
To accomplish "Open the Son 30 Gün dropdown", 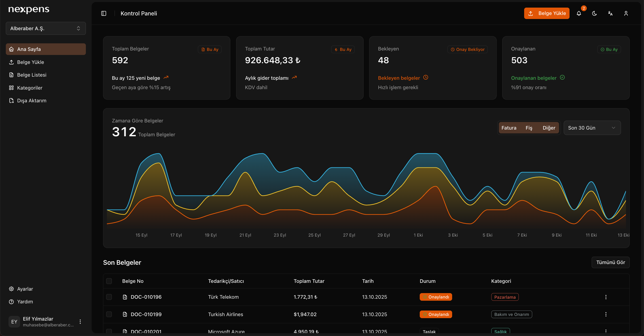I will click(x=592, y=128).
